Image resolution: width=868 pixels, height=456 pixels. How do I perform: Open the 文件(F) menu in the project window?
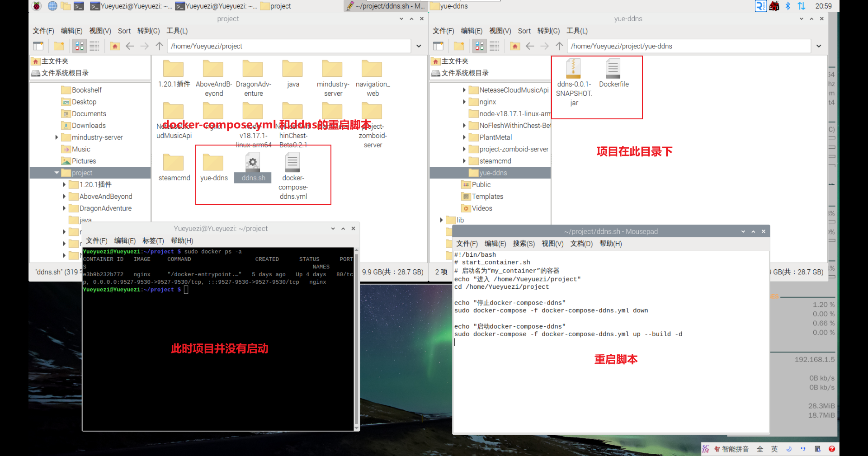43,31
